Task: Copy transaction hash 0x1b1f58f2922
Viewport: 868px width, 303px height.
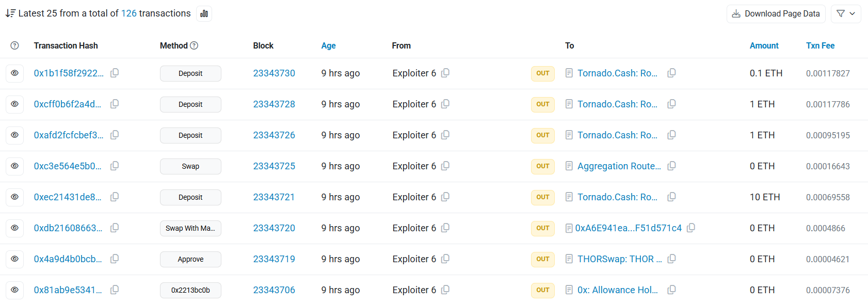Action: [115, 73]
